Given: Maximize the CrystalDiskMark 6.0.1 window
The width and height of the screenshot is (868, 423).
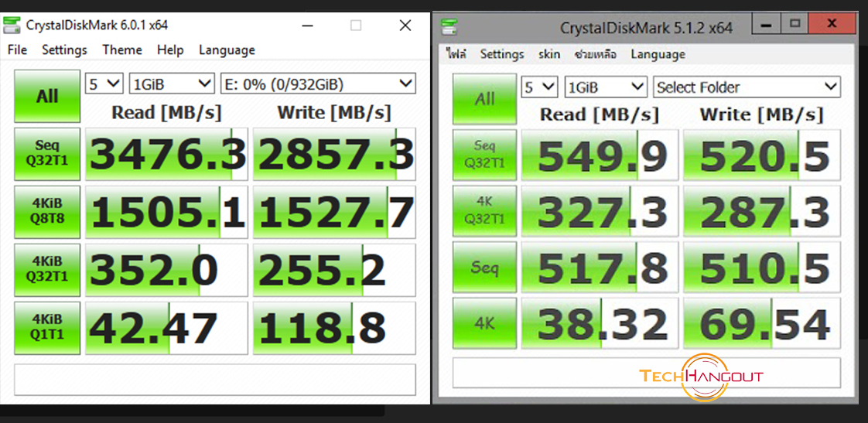Looking at the screenshot, I should coord(356,26).
